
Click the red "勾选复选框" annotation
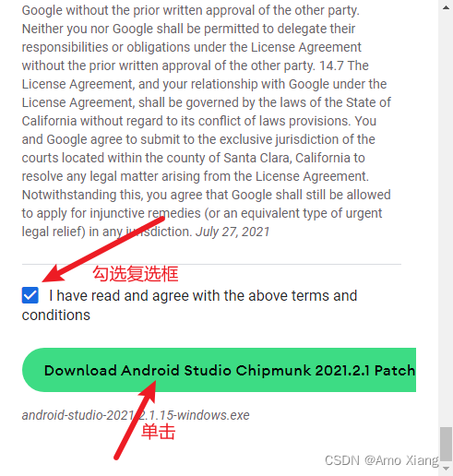point(136,274)
